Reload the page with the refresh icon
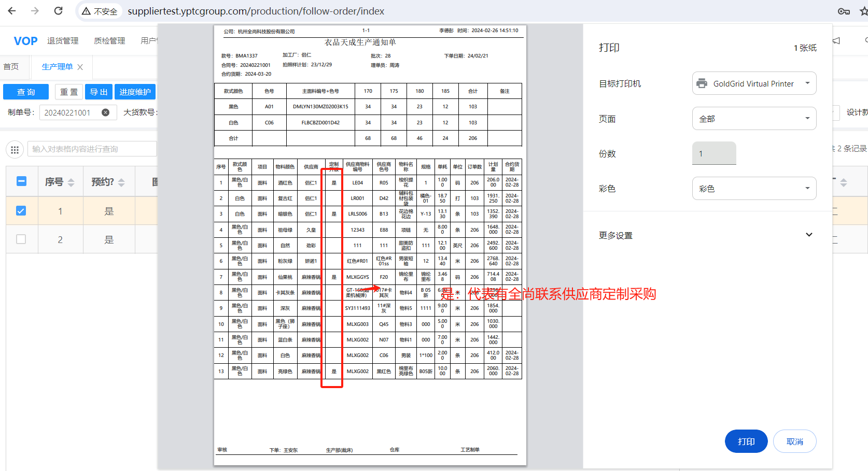This screenshot has width=868, height=471. [x=59, y=11]
